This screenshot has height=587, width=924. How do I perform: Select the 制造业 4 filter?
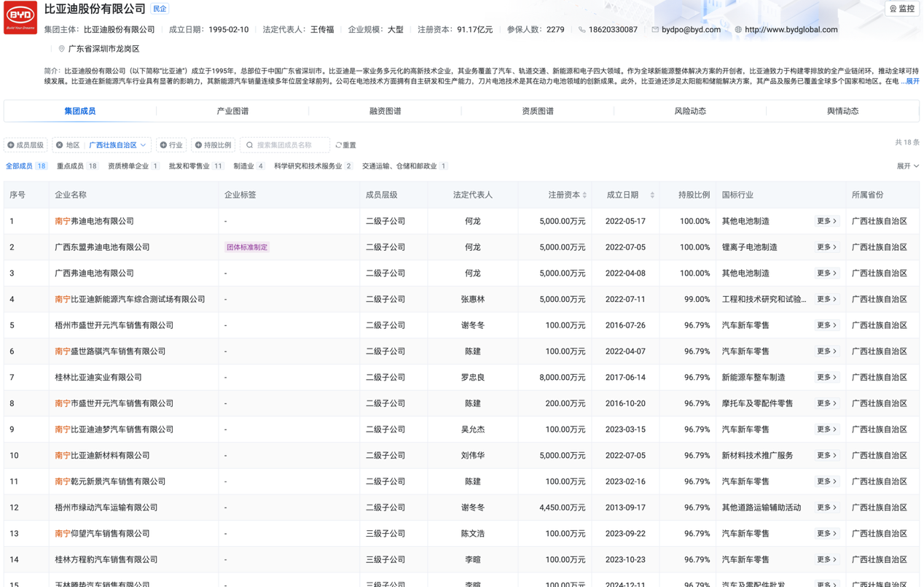249,166
